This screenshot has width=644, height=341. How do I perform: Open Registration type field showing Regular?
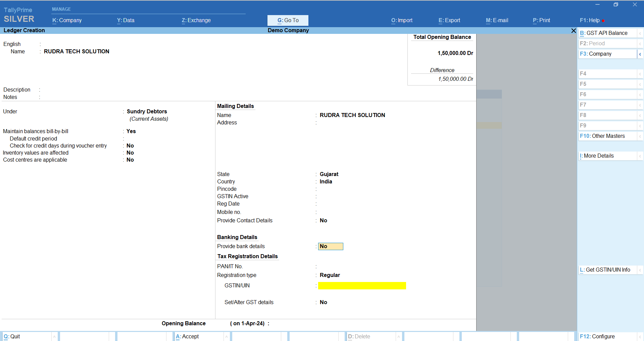[x=330, y=275]
